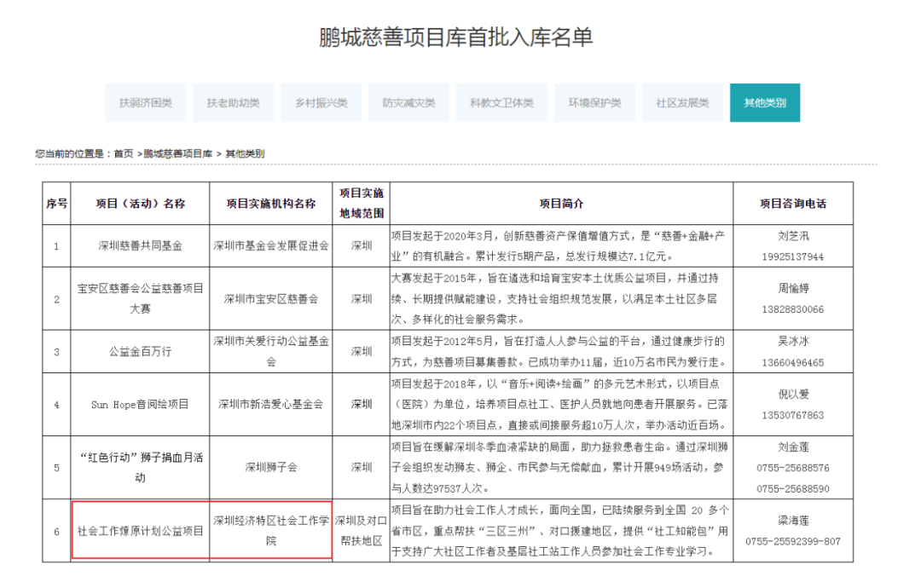Click phone number 0755-25688576

793,468
